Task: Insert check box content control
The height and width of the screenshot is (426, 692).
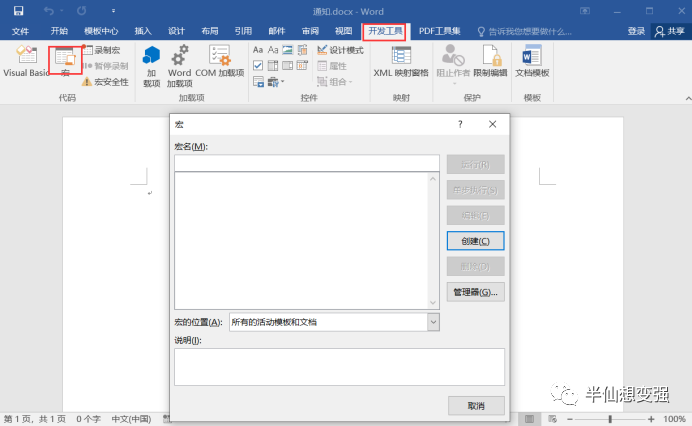Action: [x=258, y=66]
